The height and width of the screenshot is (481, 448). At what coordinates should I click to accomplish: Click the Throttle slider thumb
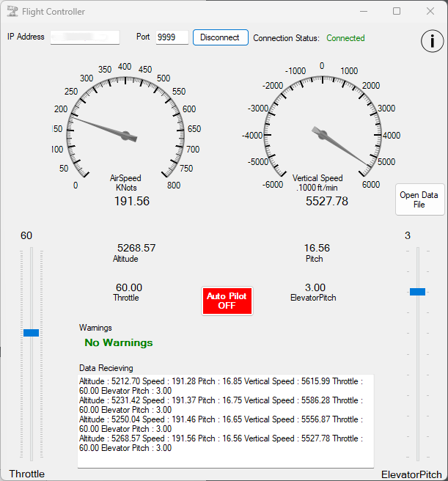click(31, 333)
